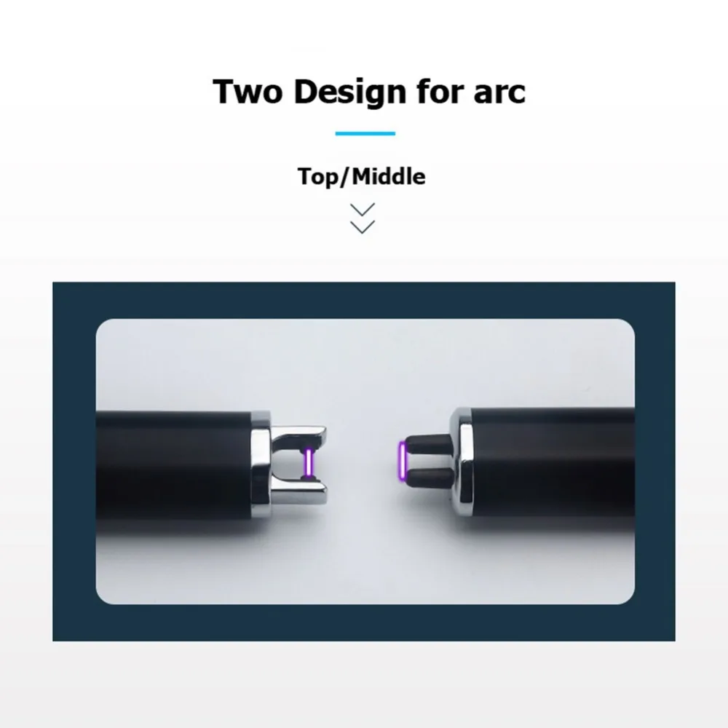
Task: Click the blue line under the heading
Action: pyautogui.click(x=365, y=134)
